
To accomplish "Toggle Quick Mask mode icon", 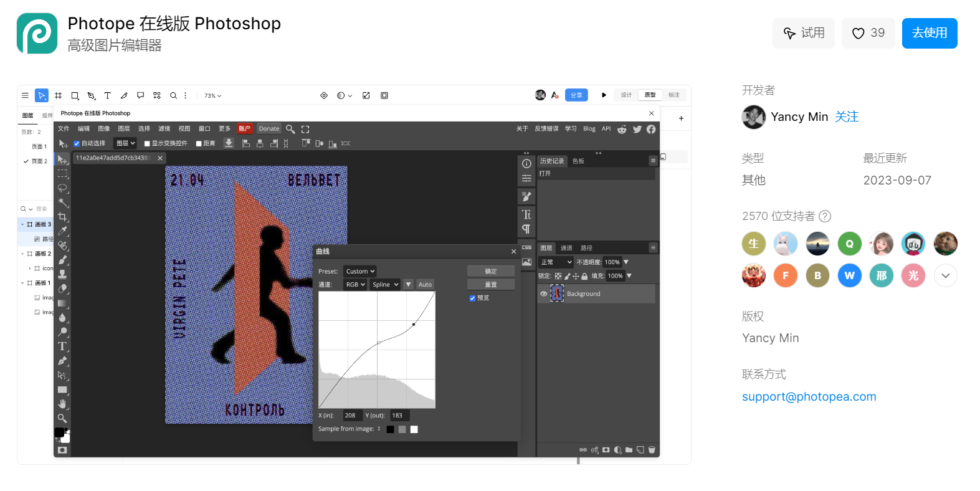I will [62, 450].
